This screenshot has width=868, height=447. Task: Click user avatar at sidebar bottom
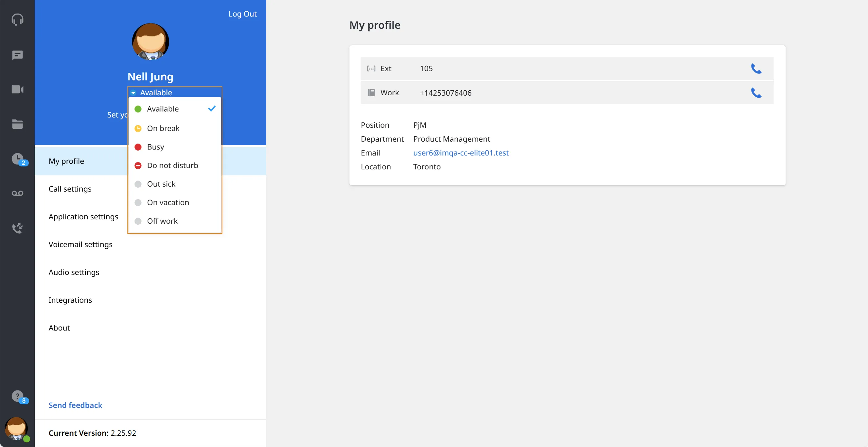16,428
